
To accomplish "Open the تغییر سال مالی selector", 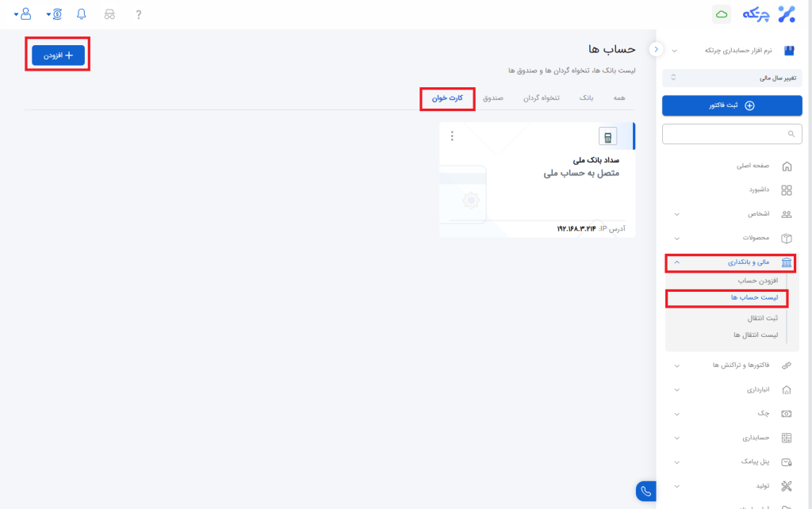I will pyautogui.click(x=732, y=78).
